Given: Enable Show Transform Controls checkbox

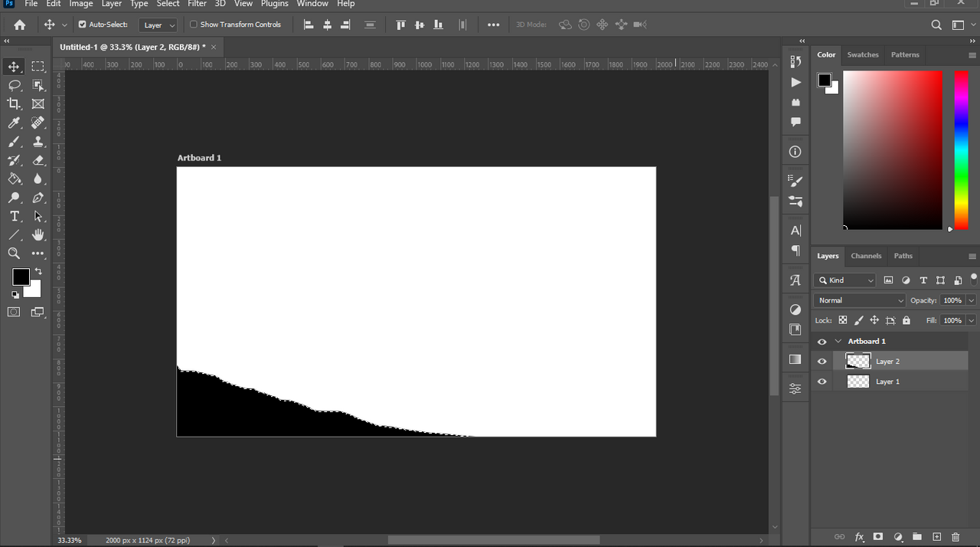Looking at the screenshot, I should pyautogui.click(x=194, y=25).
